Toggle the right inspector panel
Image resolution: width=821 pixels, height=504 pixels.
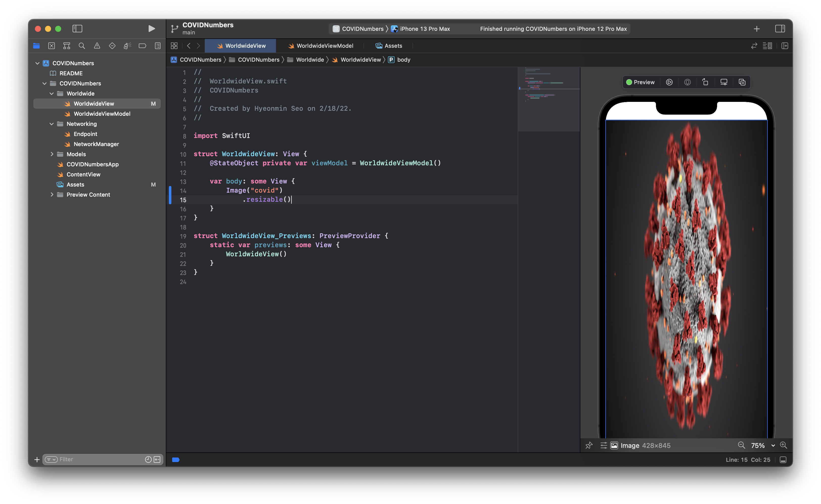pos(780,29)
